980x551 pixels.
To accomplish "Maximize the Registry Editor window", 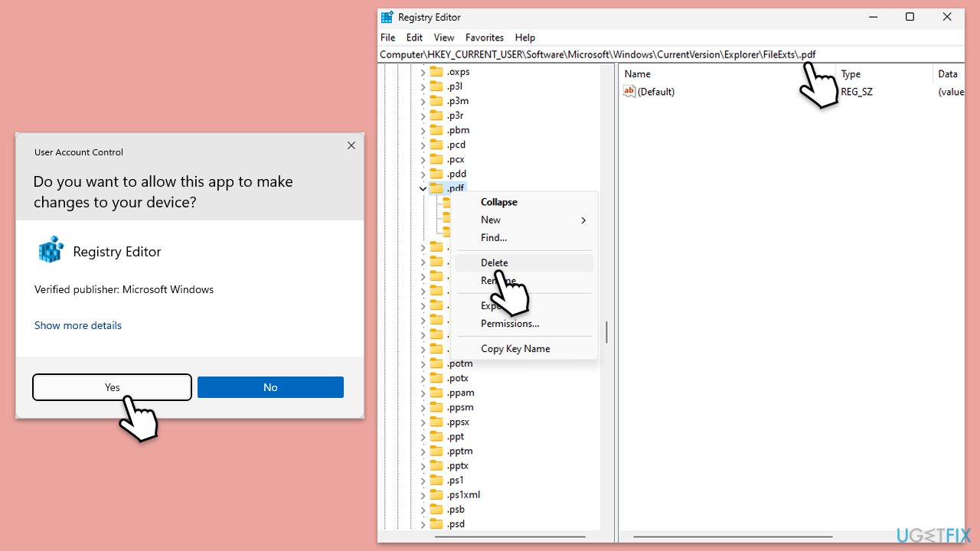I will tap(910, 17).
